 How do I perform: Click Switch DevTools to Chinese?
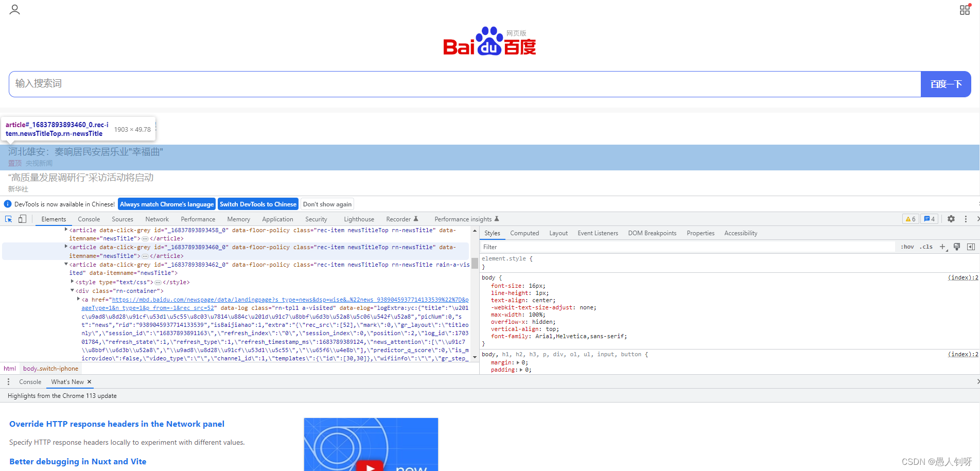[x=258, y=204]
